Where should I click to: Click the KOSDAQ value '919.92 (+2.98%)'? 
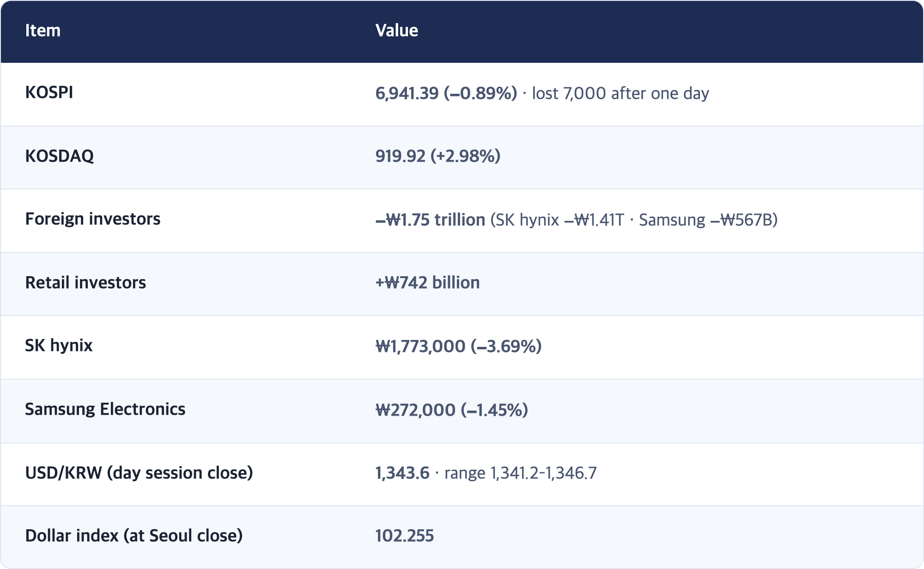click(438, 156)
